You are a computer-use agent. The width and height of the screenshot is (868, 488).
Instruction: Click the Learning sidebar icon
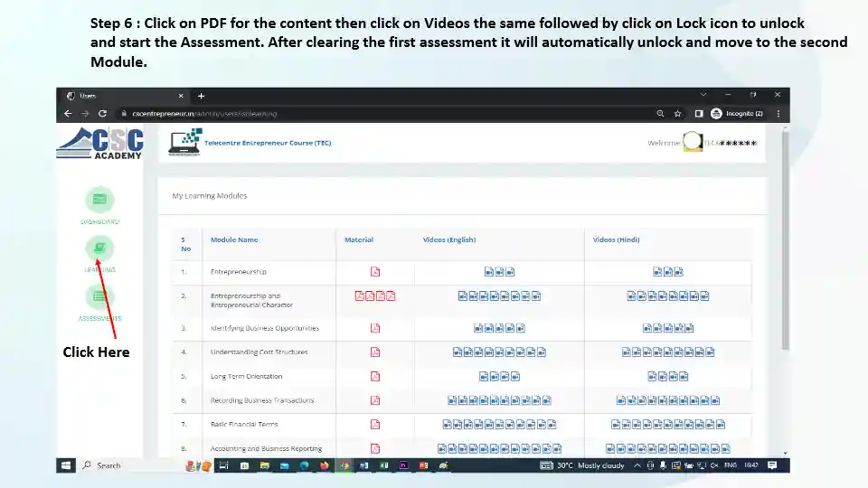pyautogui.click(x=99, y=248)
